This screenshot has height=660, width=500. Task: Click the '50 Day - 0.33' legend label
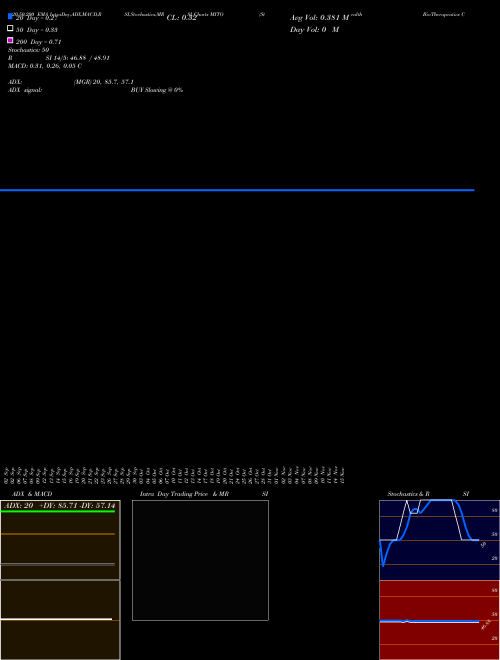pyautogui.click(x=37, y=30)
